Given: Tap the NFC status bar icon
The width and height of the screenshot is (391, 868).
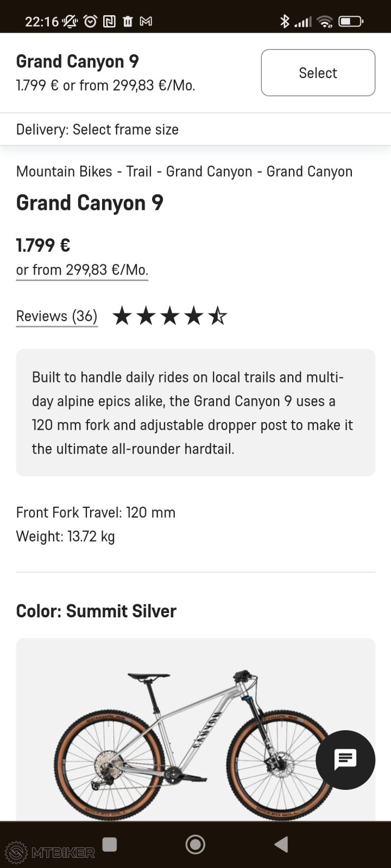Looking at the screenshot, I should click(x=109, y=22).
